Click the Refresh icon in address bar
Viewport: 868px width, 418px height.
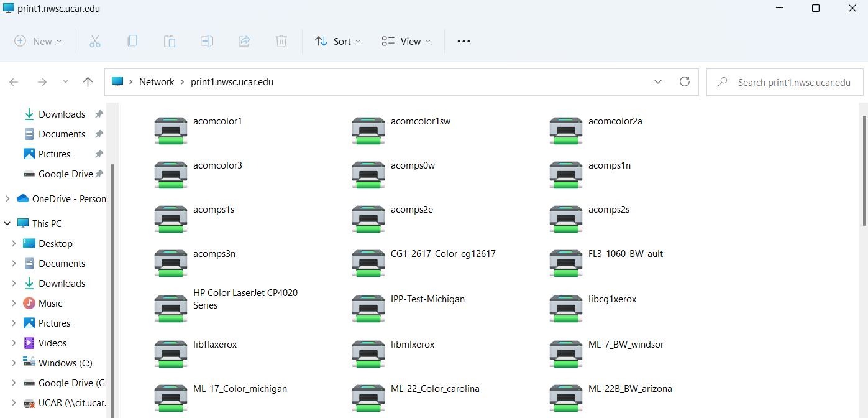tap(685, 81)
